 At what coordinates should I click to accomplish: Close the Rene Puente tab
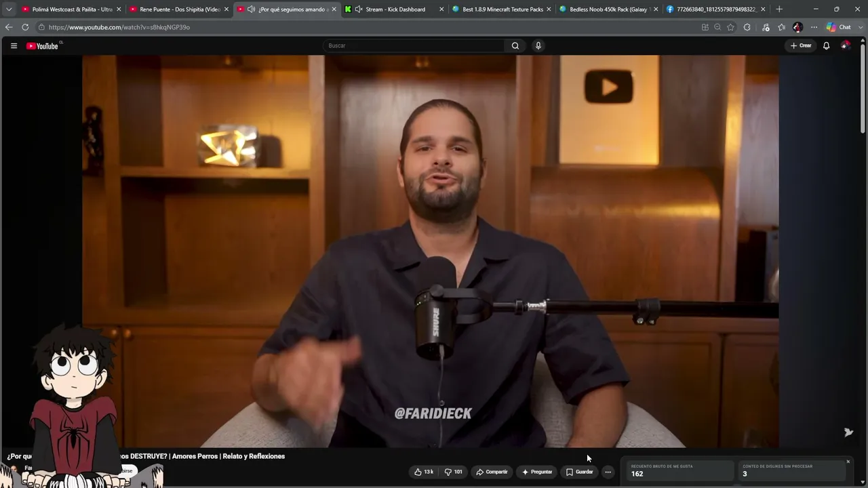click(226, 9)
